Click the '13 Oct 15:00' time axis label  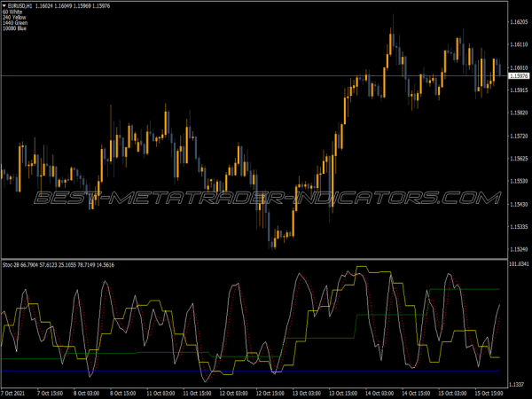[343, 393]
